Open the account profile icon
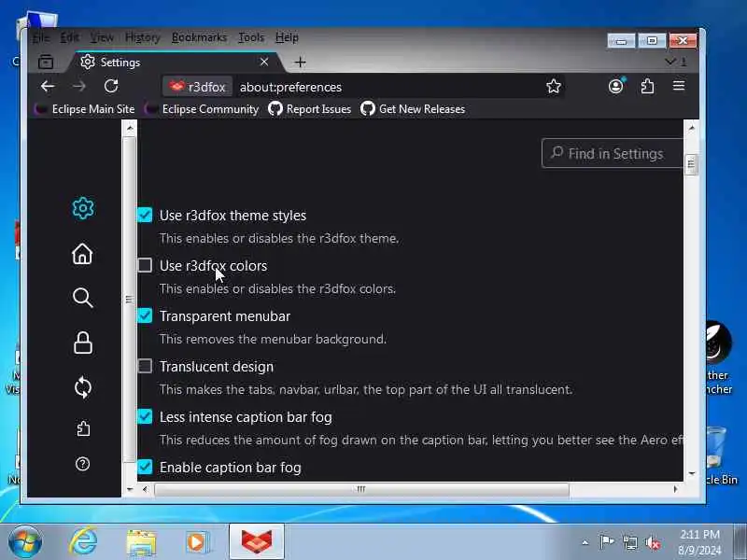The image size is (747, 560). pos(616,86)
